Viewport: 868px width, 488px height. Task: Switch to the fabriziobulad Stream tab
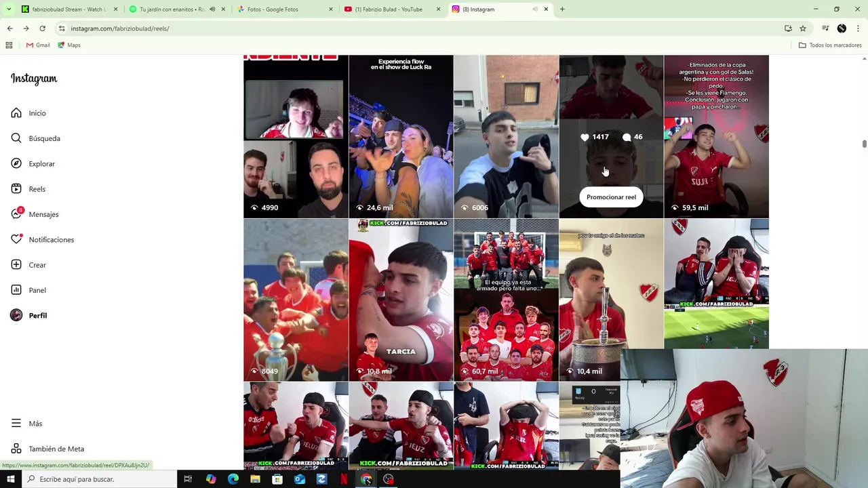pos(68,9)
